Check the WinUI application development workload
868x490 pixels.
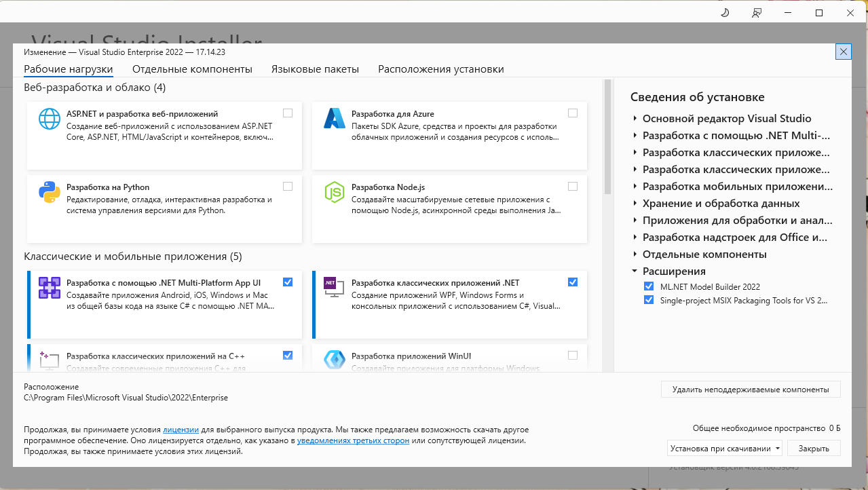(573, 355)
